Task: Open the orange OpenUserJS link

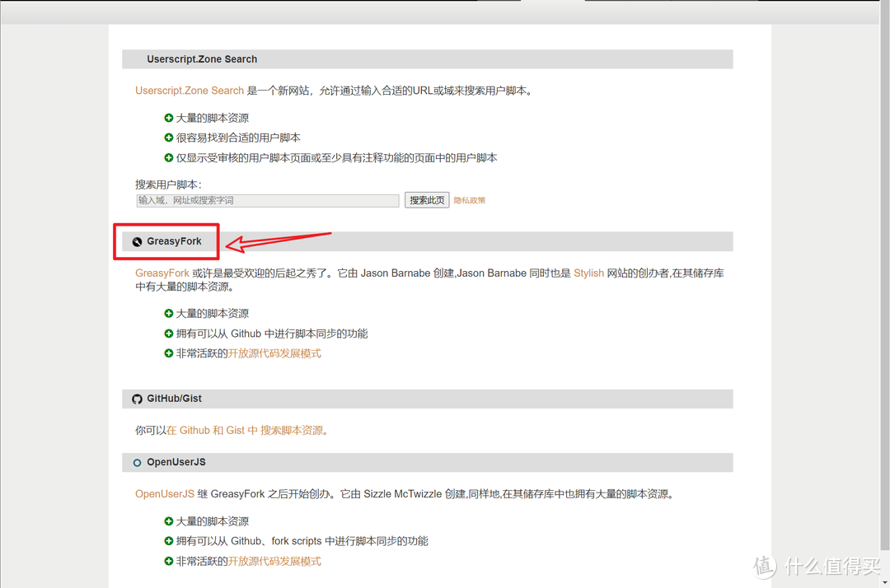Action: [165, 494]
